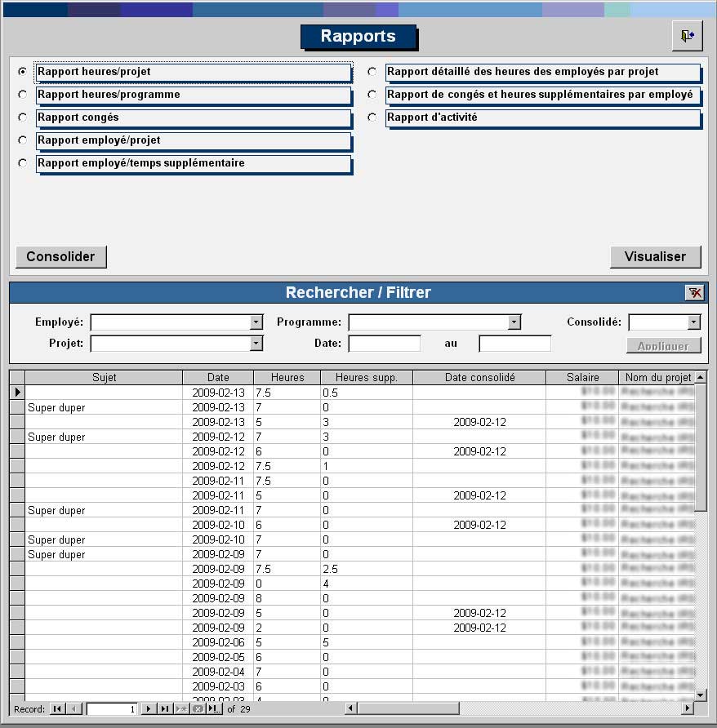Screen dimensions: 717x728
Task: Click the Salaire column header
Action: click(x=583, y=377)
